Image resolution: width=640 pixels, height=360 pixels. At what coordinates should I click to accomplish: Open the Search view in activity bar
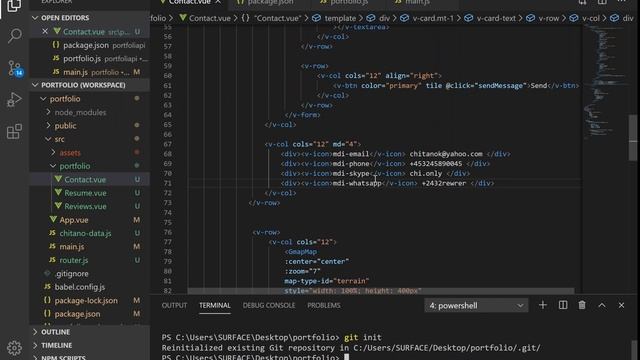[14, 36]
